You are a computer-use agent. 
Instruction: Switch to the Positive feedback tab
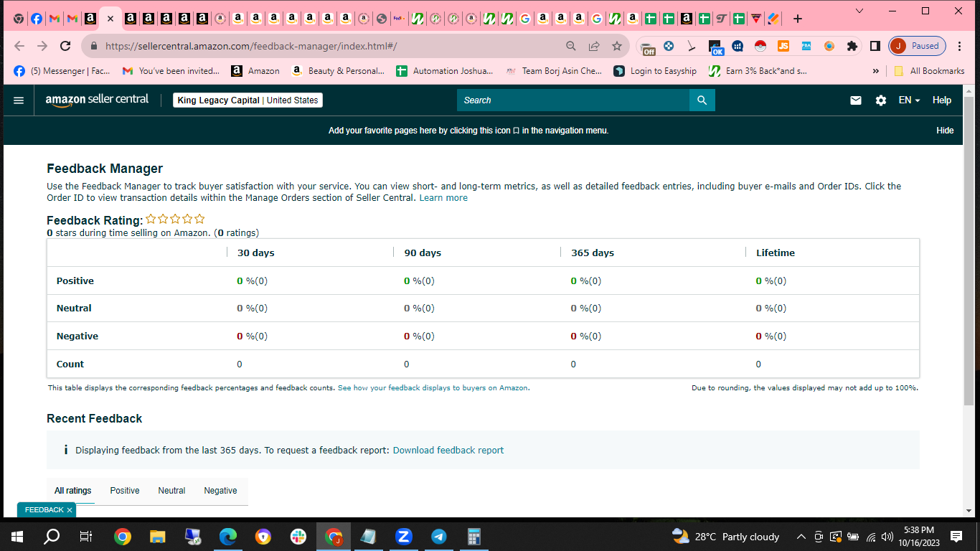(x=125, y=491)
